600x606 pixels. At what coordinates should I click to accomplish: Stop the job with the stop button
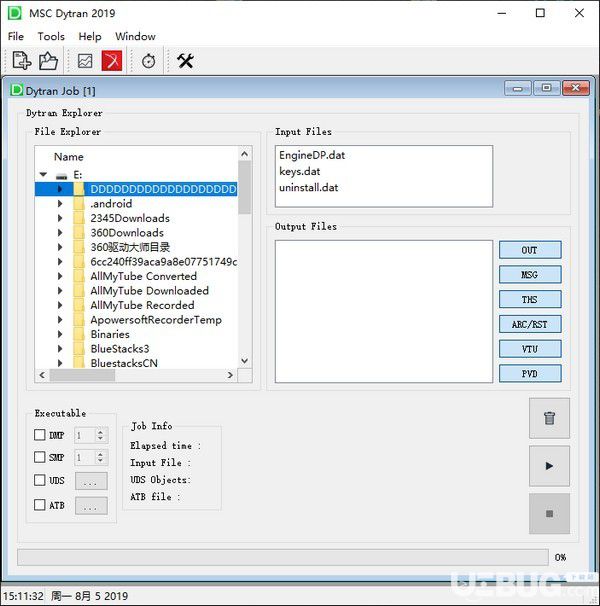point(549,514)
